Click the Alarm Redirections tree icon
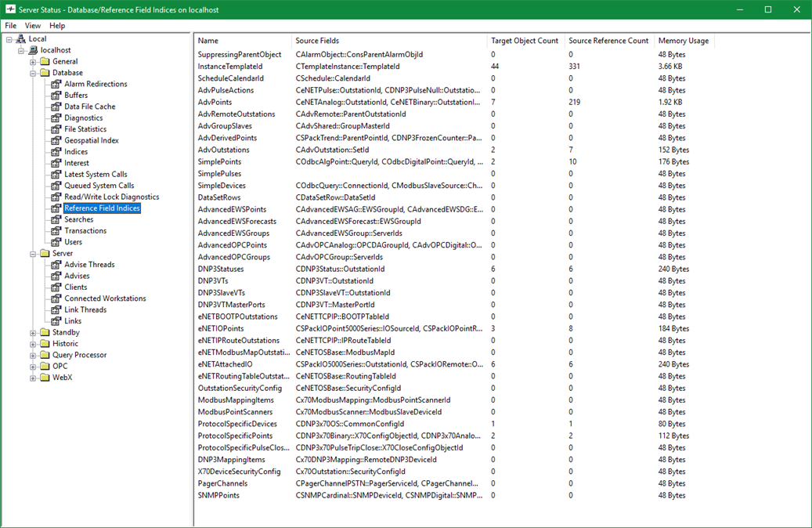812x528 pixels. 56,84
